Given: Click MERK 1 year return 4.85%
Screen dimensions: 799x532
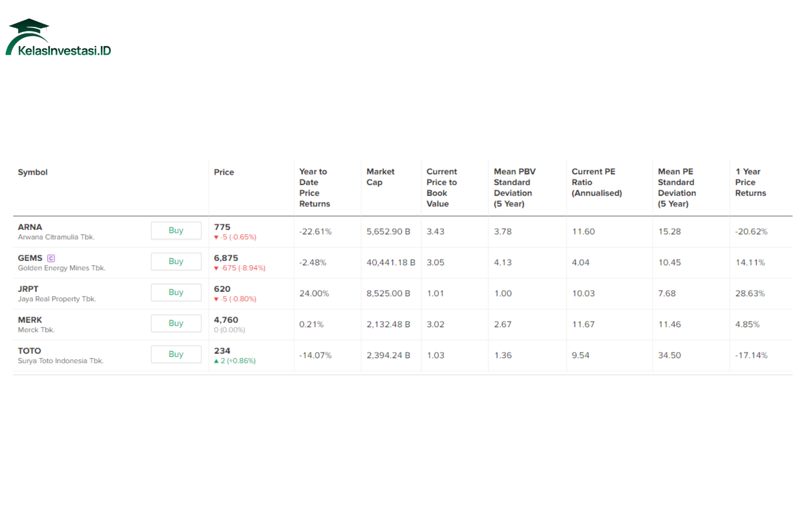Looking at the screenshot, I should coord(748,324).
